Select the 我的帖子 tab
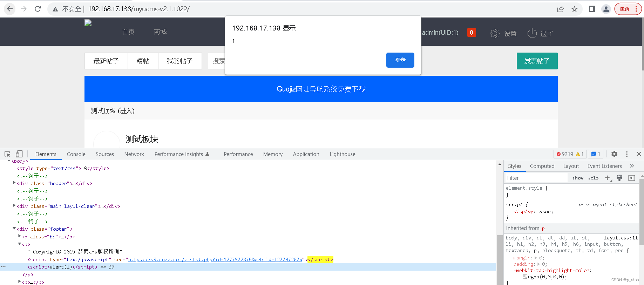 180,61
